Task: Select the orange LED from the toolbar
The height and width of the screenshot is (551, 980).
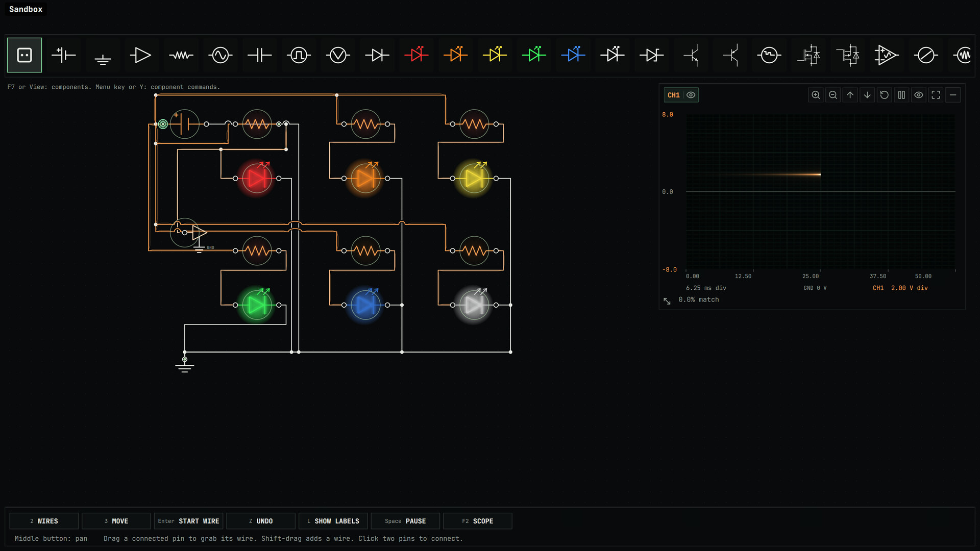Action: pyautogui.click(x=456, y=55)
